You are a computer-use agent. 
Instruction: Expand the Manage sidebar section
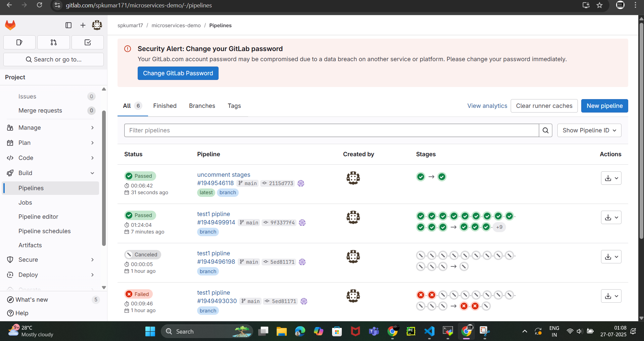coord(50,128)
